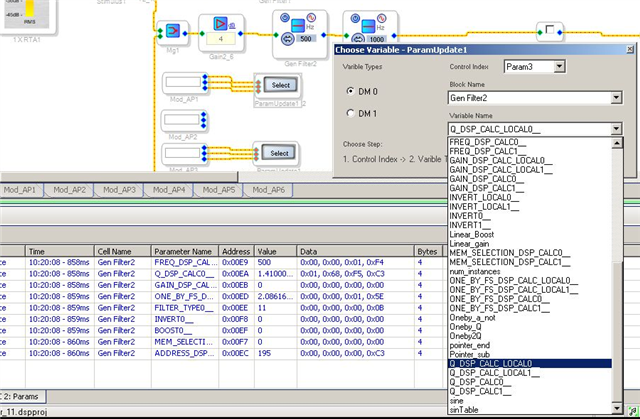
Task: Choose the DM 1 variable type
Action: 350,113
